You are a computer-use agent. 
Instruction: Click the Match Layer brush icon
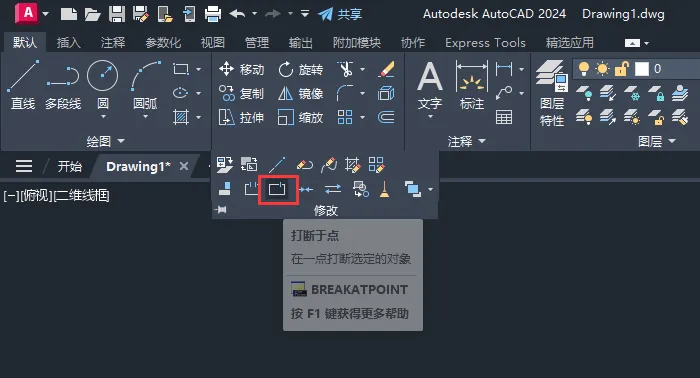click(x=680, y=118)
